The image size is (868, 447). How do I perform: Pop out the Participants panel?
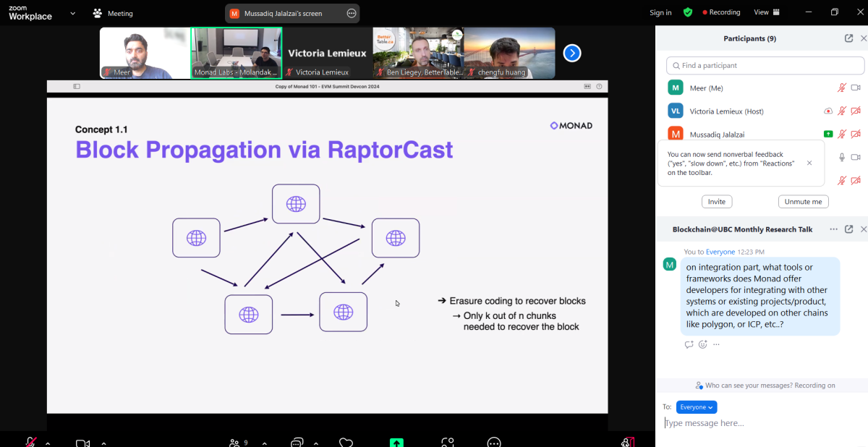tap(848, 38)
